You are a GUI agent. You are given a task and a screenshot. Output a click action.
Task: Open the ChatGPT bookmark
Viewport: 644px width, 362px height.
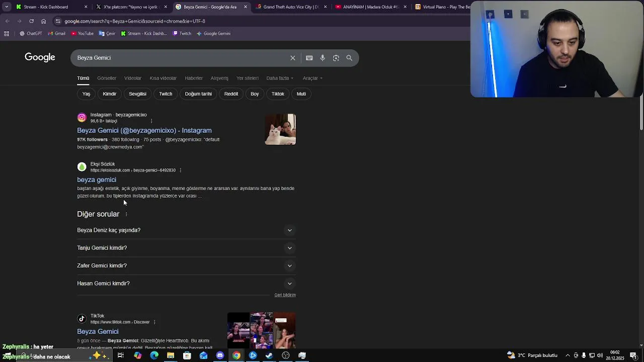[x=31, y=34]
